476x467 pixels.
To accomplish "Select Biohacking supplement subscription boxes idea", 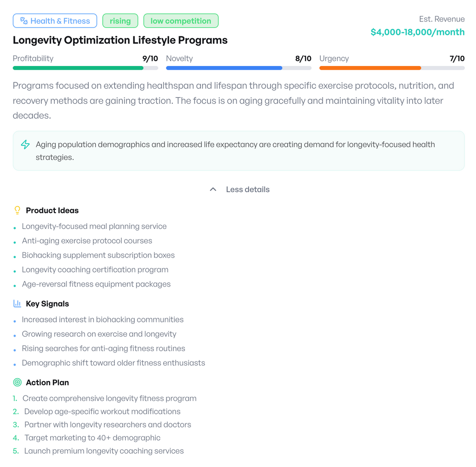I will point(99,255).
